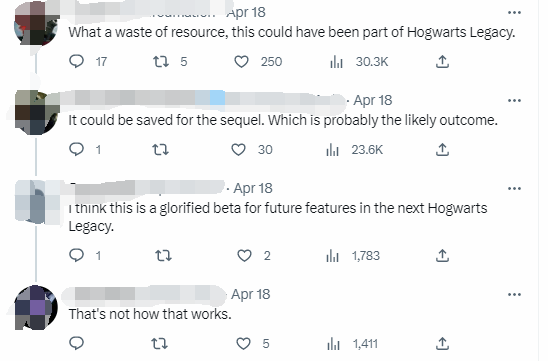This screenshot has width=548, height=361.
Task: Share the 'saved for the sequel' tweet
Action: pos(442,150)
